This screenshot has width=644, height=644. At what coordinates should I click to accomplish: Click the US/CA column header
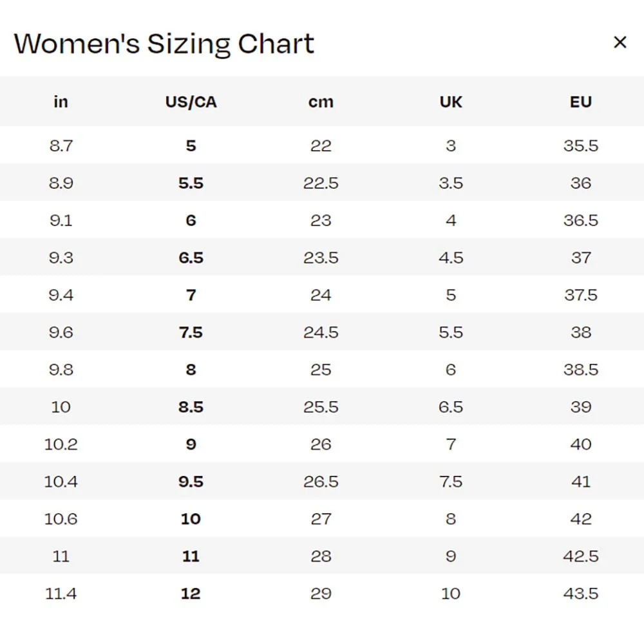[x=191, y=102]
